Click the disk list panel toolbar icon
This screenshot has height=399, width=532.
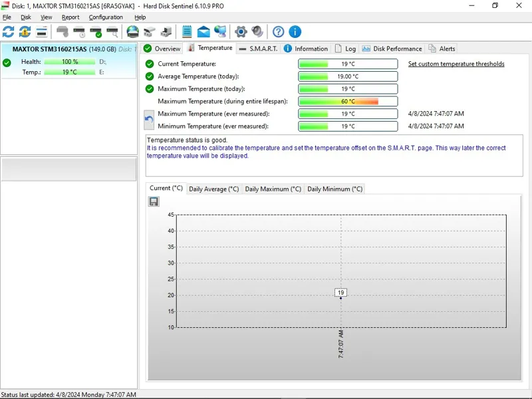coord(41,32)
